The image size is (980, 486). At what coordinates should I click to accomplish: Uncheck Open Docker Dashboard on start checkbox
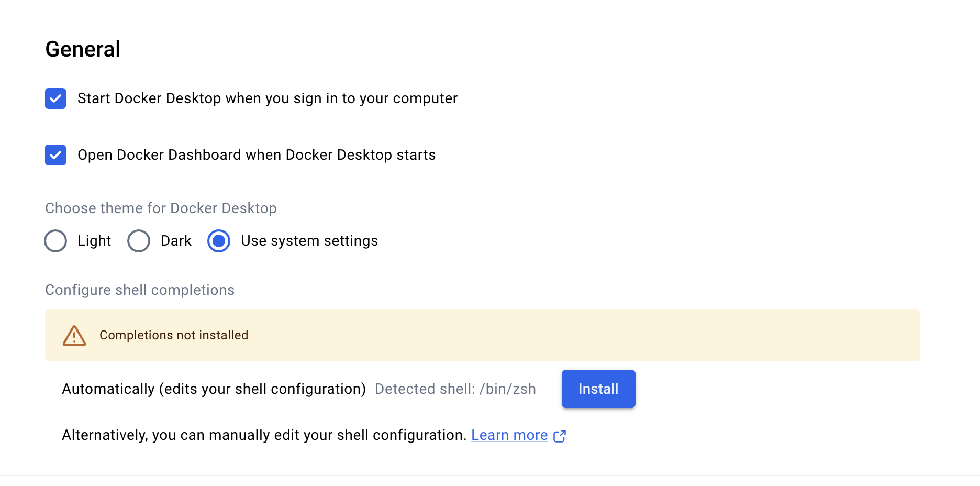tap(55, 155)
